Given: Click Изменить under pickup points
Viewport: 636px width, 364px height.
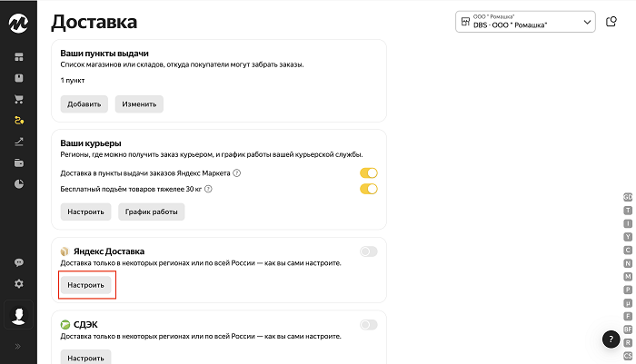Looking at the screenshot, I should [138, 103].
